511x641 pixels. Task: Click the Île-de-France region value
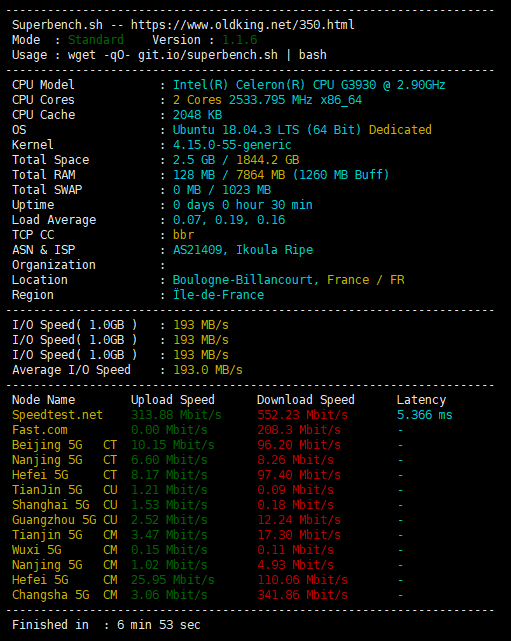218,295
